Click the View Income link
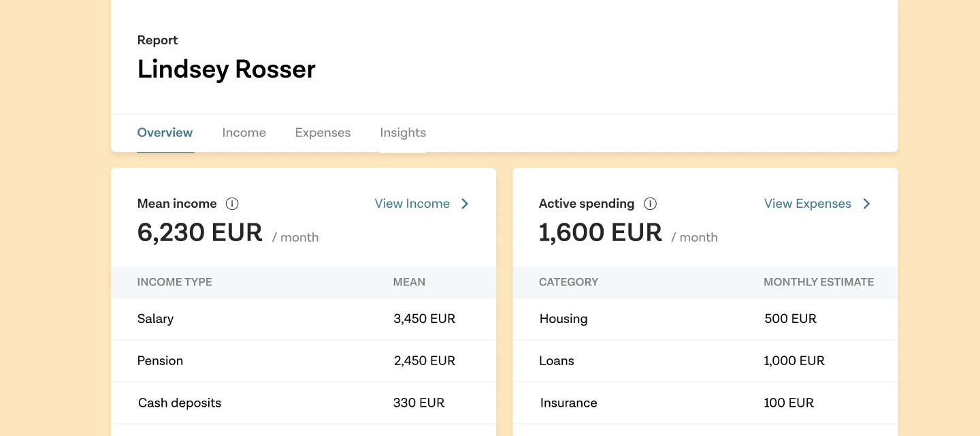Viewport: 980px width, 436px height. pos(412,204)
